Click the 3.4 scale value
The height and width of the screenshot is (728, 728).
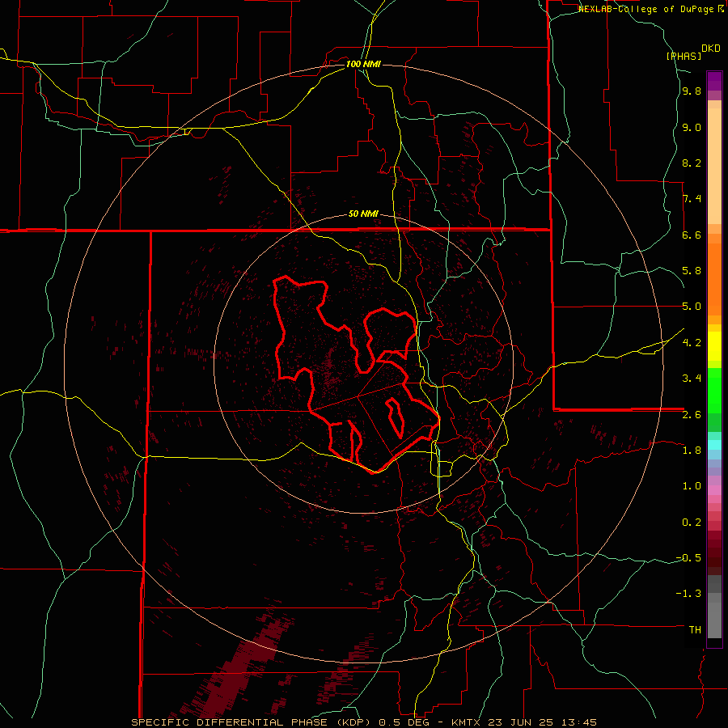tap(692, 379)
